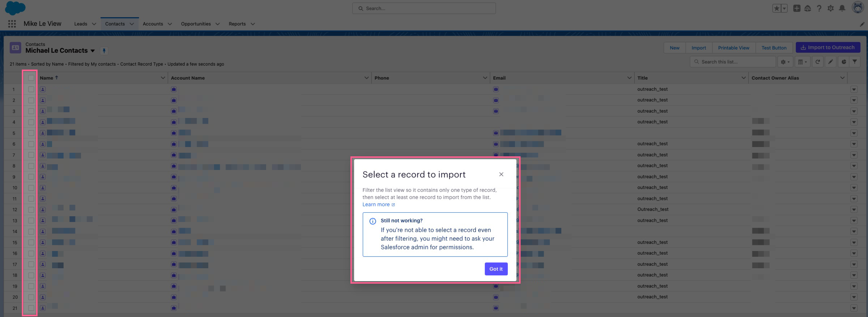Expand the Opportunities tab dropdown chevron
868x317 pixels.
click(x=218, y=24)
